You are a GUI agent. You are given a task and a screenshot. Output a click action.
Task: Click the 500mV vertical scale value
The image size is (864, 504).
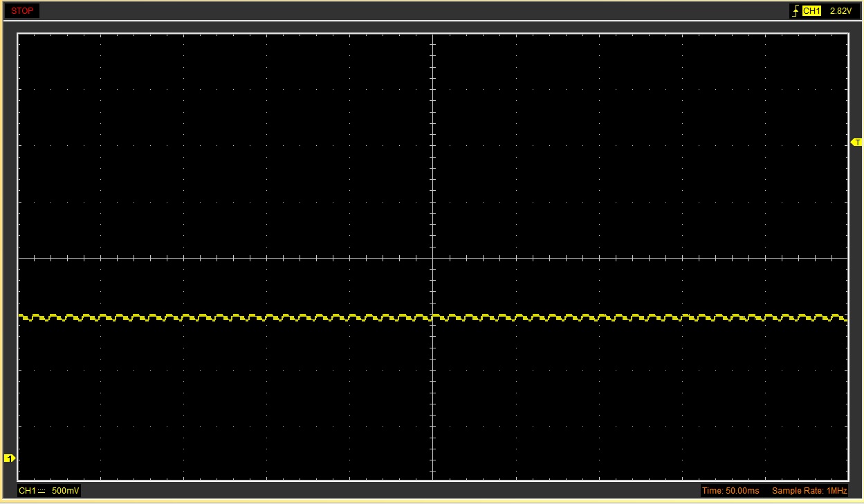click(66, 491)
